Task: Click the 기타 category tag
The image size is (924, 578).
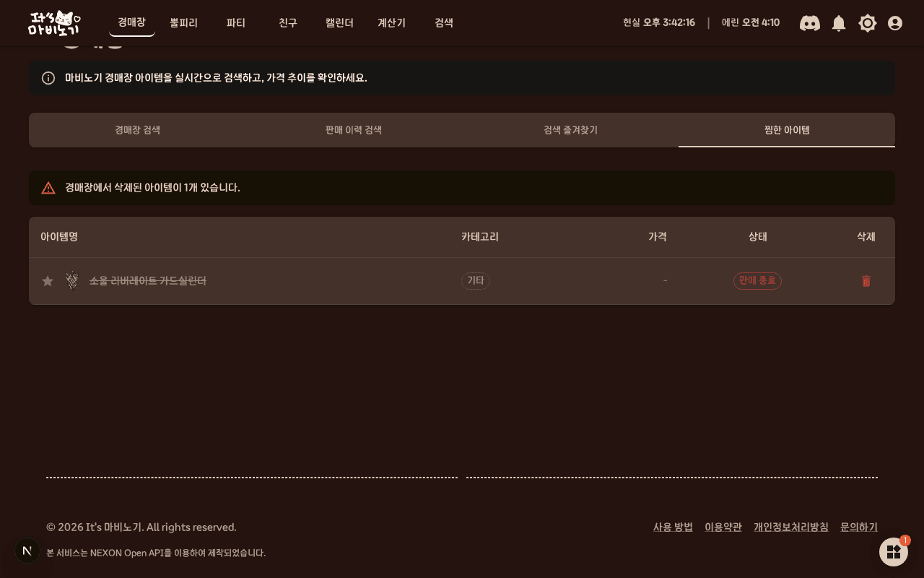Action: [476, 281]
